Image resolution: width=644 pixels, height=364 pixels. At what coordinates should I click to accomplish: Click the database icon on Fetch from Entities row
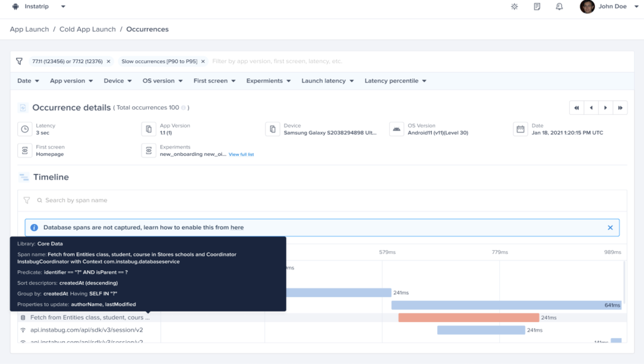[x=23, y=318]
